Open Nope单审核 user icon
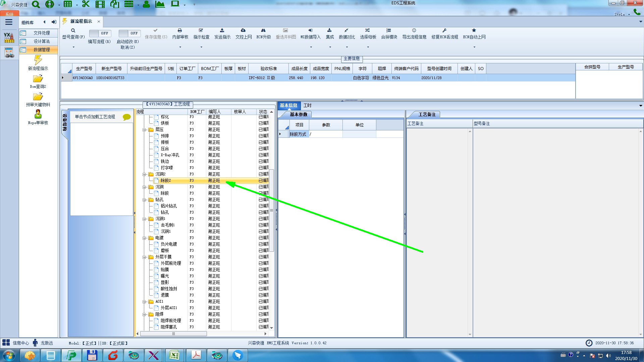Screen dimensions: 644x362 (38, 114)
